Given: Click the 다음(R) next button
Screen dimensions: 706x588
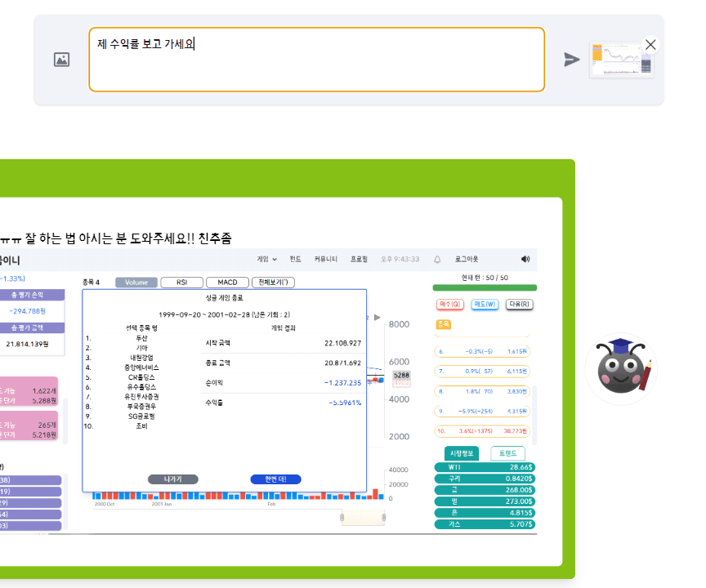Looking at the screenshot, I should pyautogui.click(x=519, y=305).
